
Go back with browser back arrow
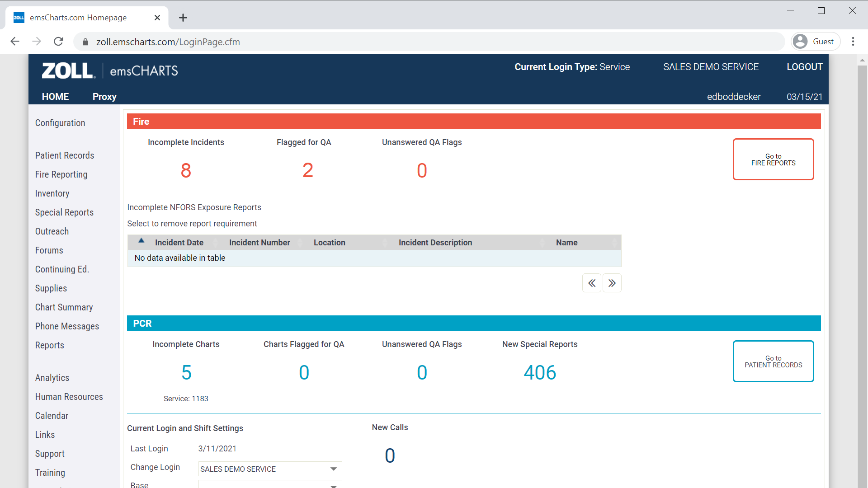tap(15, 42)
